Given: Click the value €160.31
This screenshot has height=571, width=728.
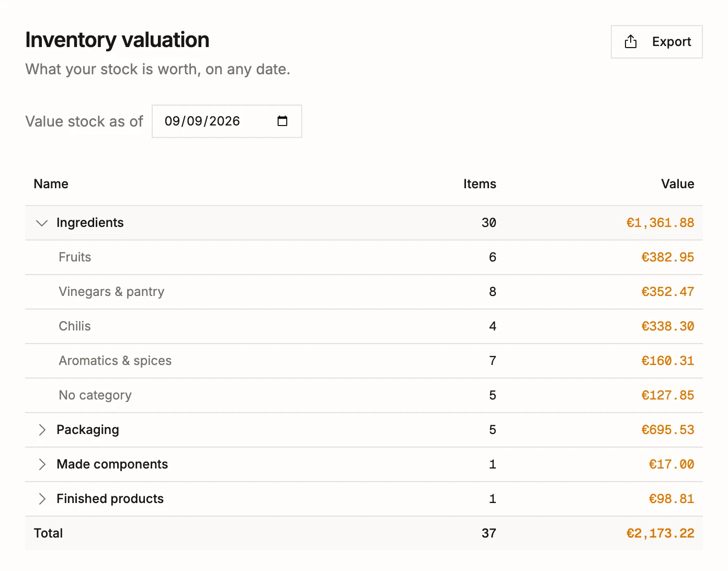Looking at the screenshot, I should pos(668,361).
